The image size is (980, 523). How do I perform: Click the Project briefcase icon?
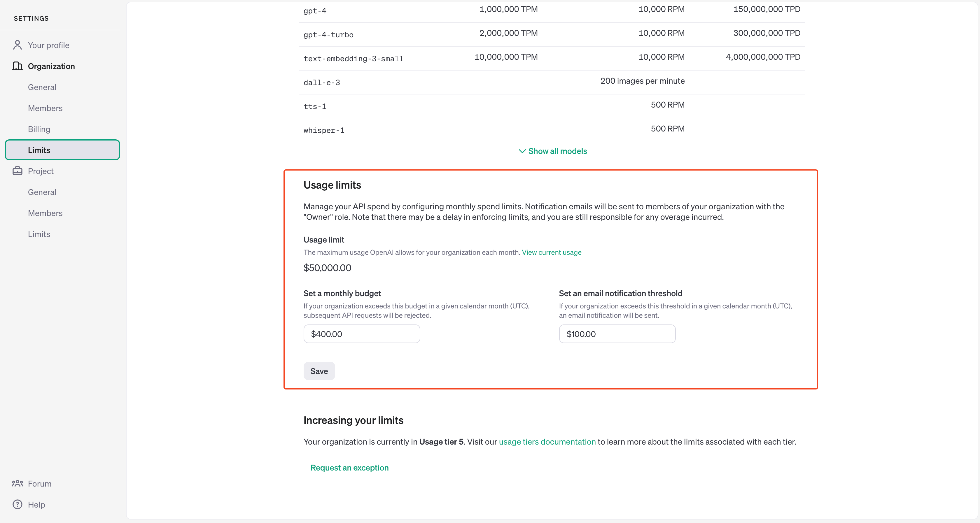[x=17, y=171]
